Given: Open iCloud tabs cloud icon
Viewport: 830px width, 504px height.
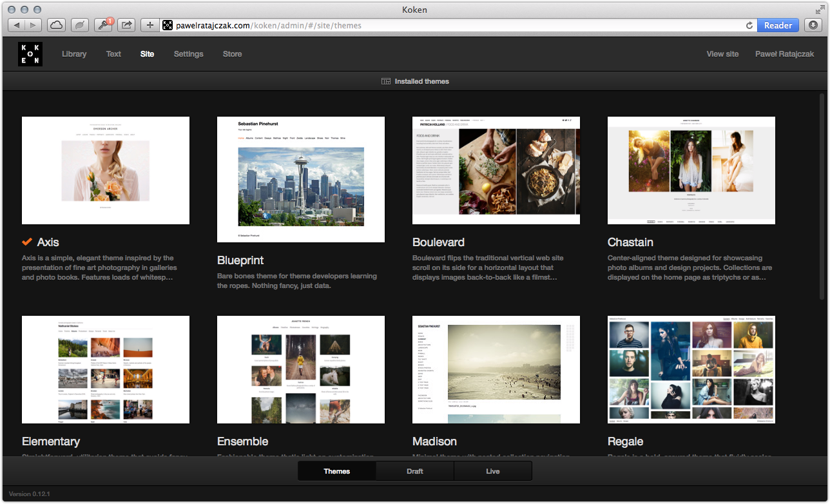Looking at the screenshot, I should point(57,25).
